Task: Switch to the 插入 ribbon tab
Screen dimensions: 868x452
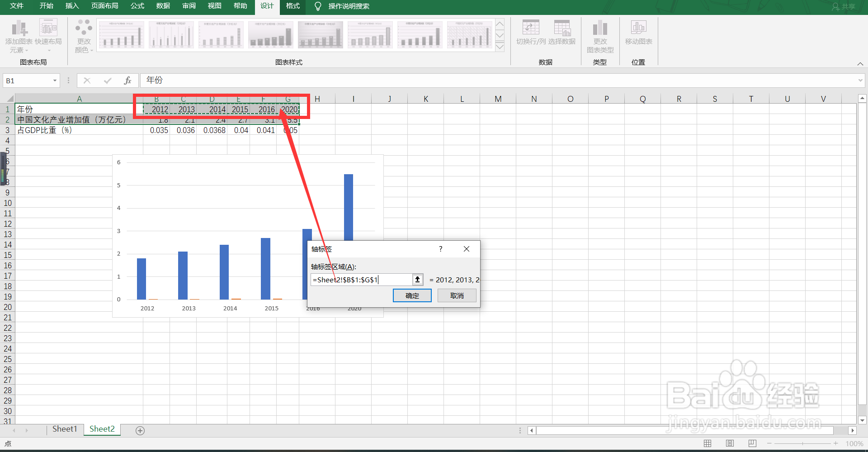Action: [x=72, y=6]
